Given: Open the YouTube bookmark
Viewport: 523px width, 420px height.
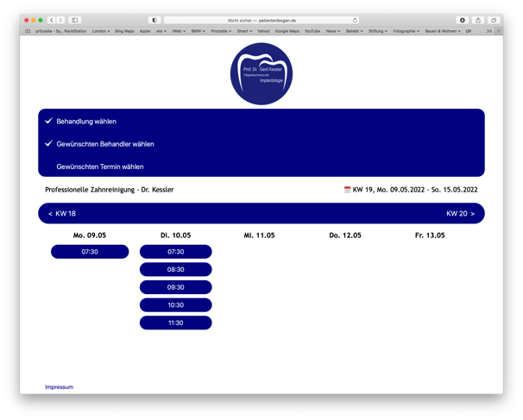Looking at the screenshot, I should click(312, 31).
